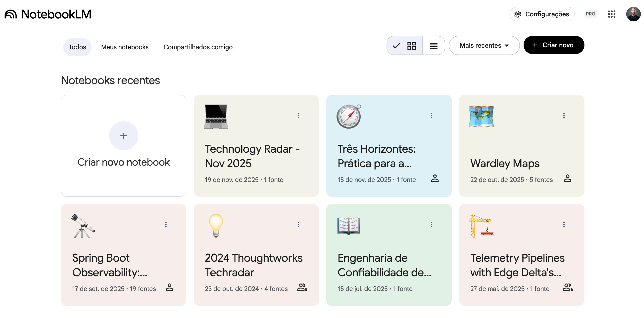The image size is (644, 318).
Task: Open Technology Radar - Nov 2025 notebook title
Action: (x=252, y=156)
